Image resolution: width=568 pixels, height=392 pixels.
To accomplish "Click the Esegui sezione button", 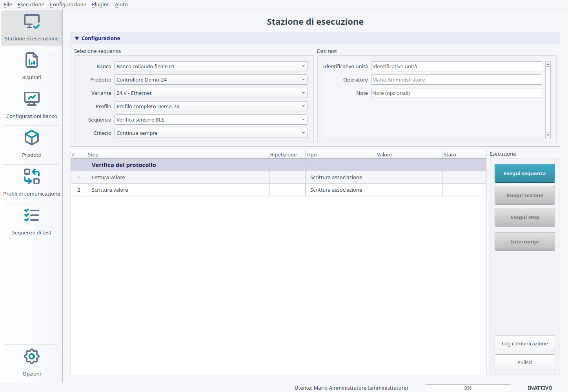I will tap(525, 195).
